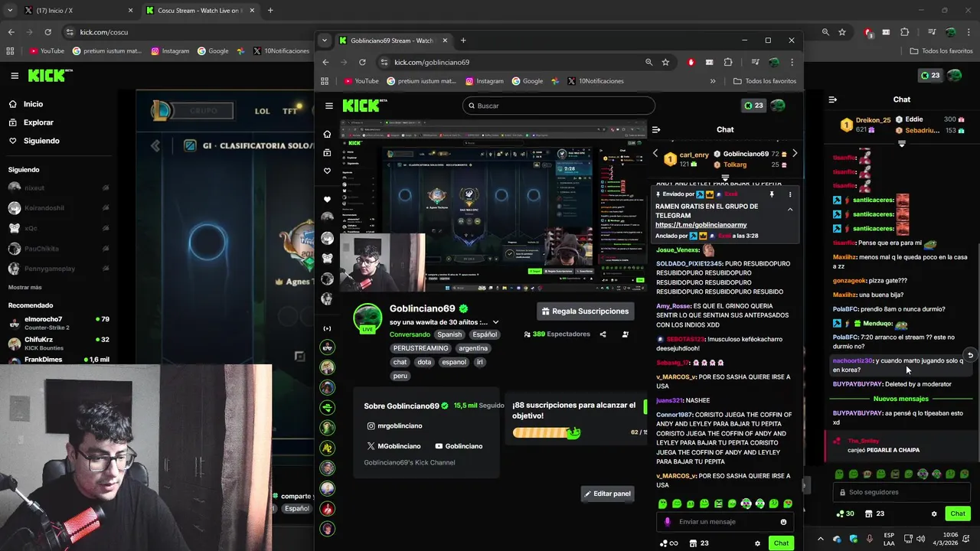Screen dimensions: 980x551
Task: Select the Spanish tag
Action: [449, 334]
